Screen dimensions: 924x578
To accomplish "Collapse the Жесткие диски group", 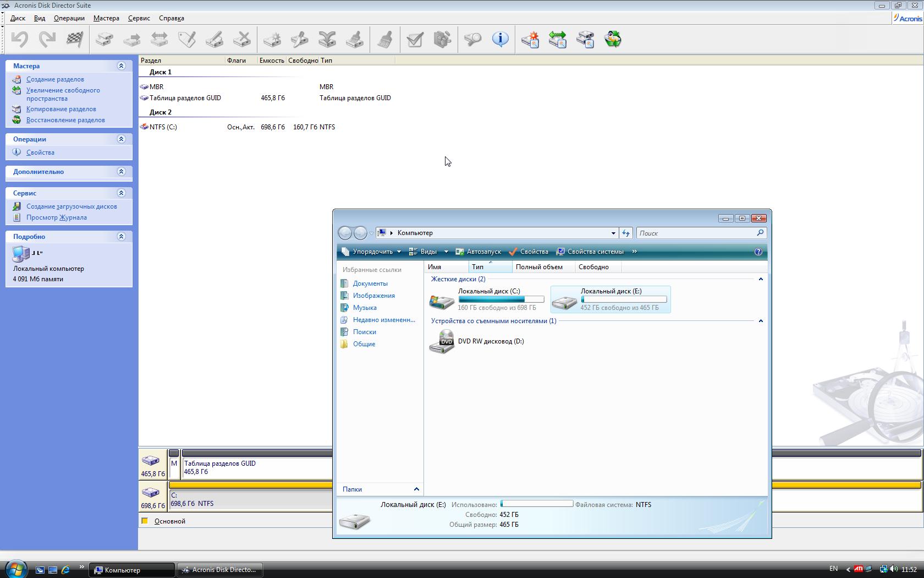I will coord(761,279).
